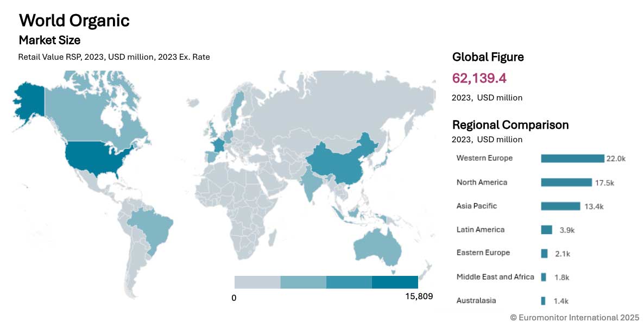
Task: Click the Australasia 1.4k value
Action: pos(561,301)
